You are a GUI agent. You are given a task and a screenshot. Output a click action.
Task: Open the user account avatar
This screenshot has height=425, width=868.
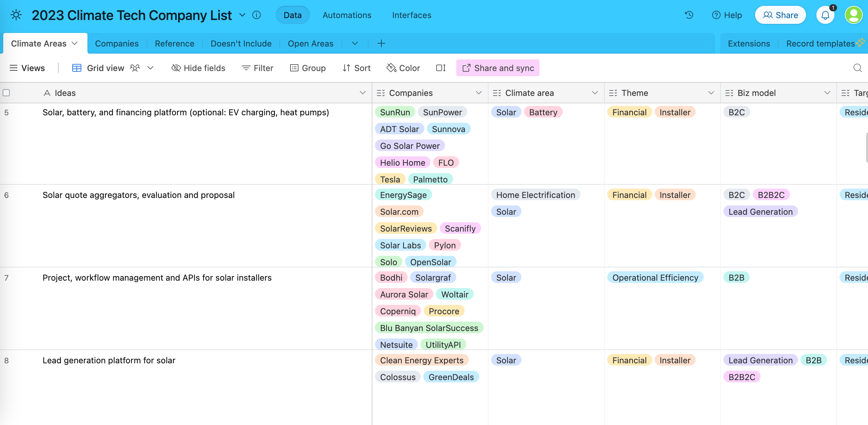coord(854,15)
